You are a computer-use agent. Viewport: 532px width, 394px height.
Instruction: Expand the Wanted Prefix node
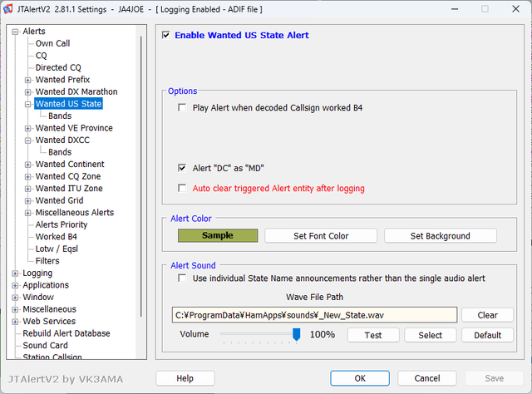pos(27,80)
